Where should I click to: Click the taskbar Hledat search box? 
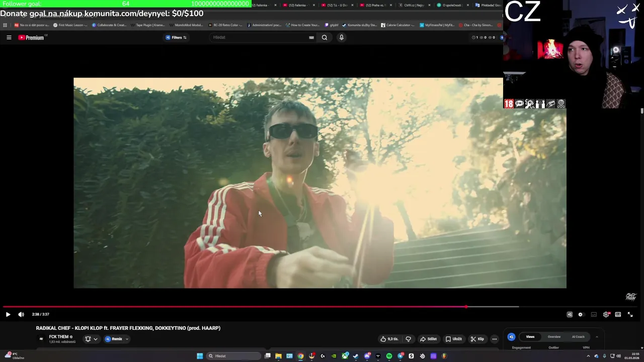tap(233, 356)
